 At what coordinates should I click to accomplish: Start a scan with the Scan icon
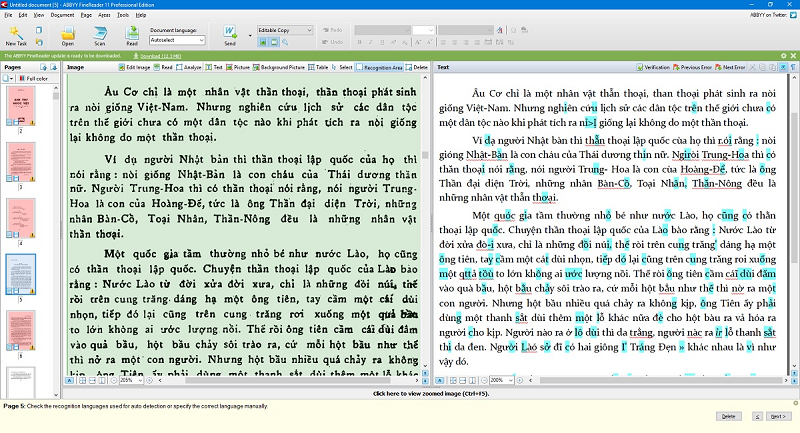coord(99,33)
